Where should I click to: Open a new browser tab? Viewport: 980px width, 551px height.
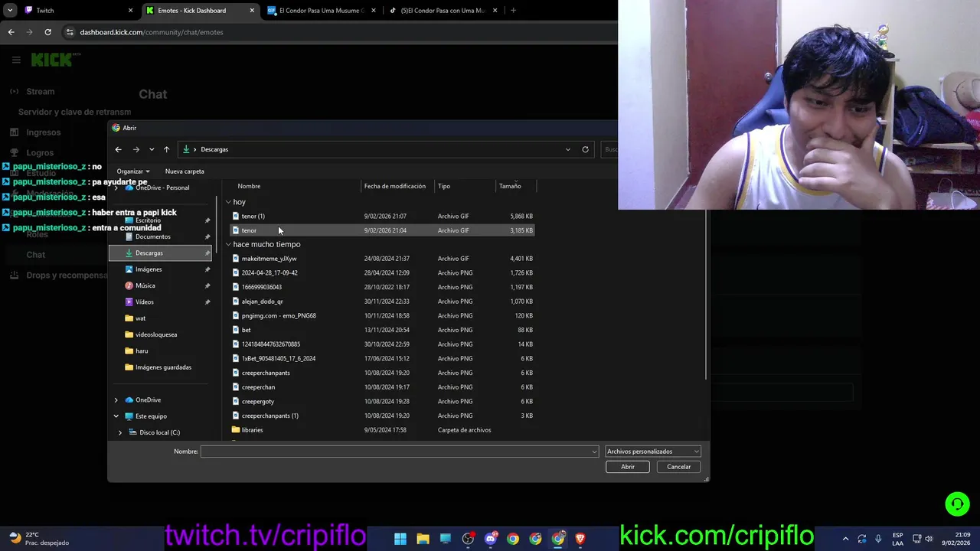tap(513, 11)
